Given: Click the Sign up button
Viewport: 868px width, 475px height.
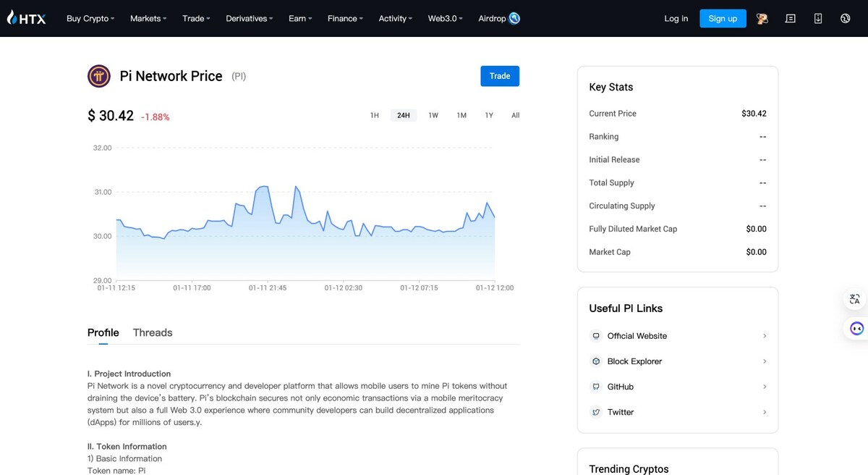Looking at the screenshot, I should [723, 19].
